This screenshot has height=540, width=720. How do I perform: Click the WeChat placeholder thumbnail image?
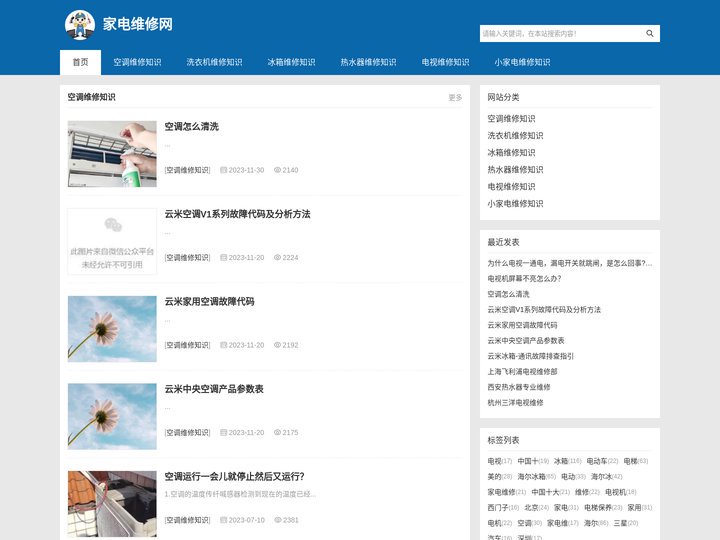112,242
